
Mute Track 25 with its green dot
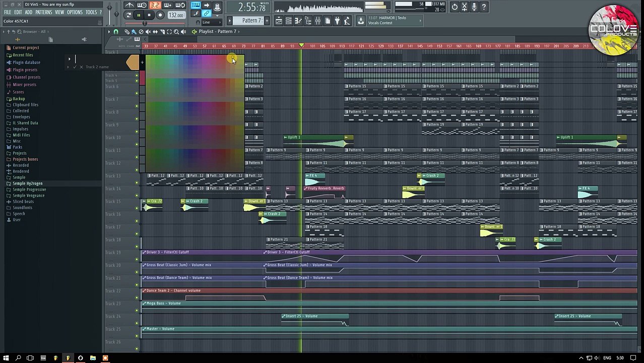tap(137, 336)
